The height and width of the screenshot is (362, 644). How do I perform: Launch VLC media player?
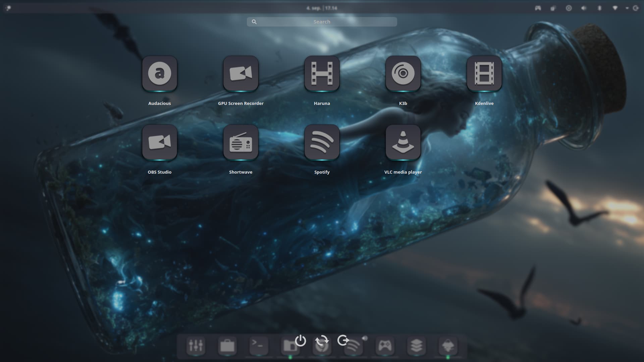(403, 142)
